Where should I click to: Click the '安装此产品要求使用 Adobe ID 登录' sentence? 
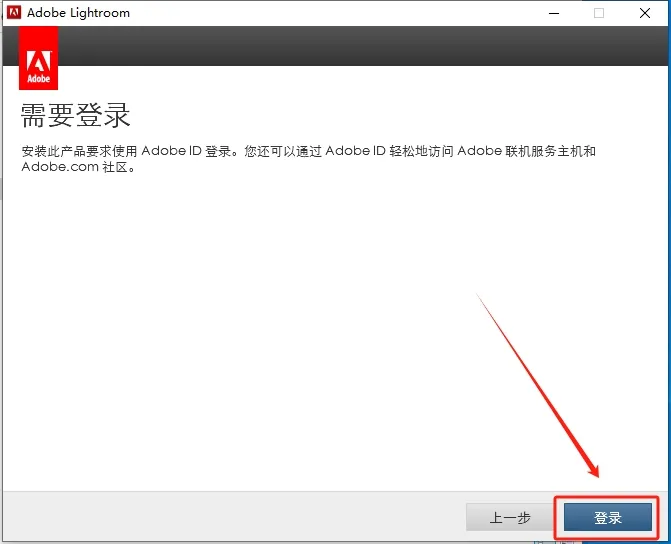(127, 151)
